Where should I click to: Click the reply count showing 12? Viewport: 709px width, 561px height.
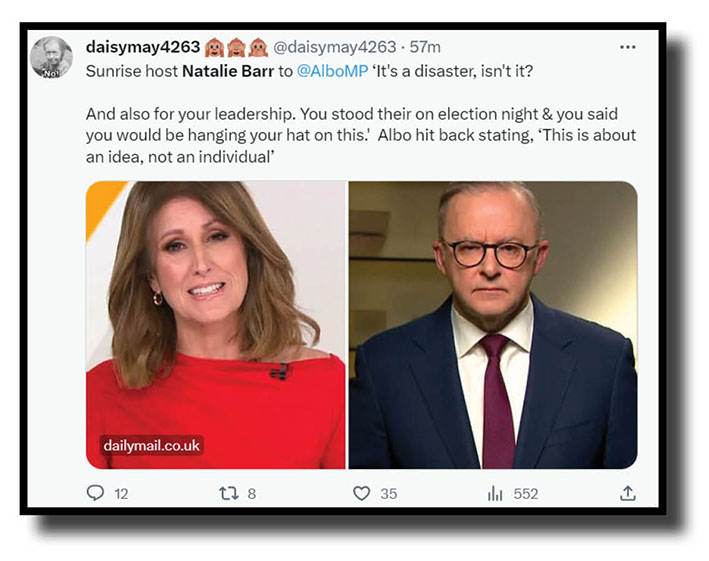click(121, 494)
